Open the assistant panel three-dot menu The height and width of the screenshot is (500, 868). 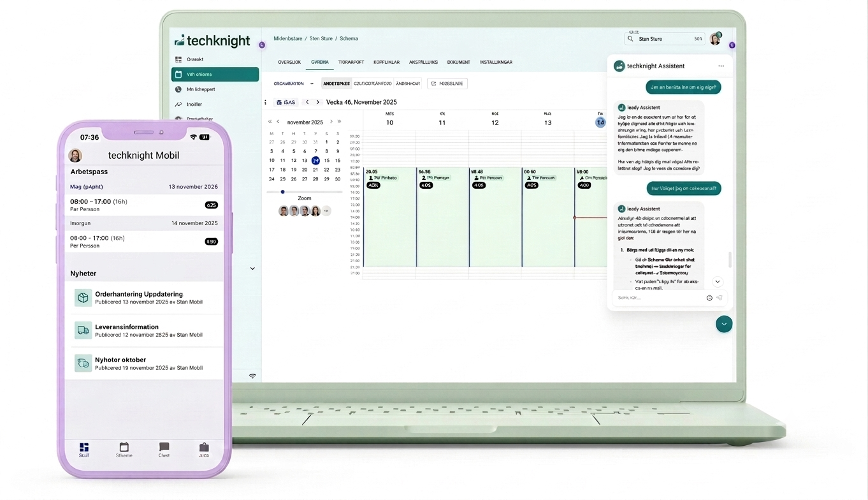pyautogui.click(x=721, y=66)
